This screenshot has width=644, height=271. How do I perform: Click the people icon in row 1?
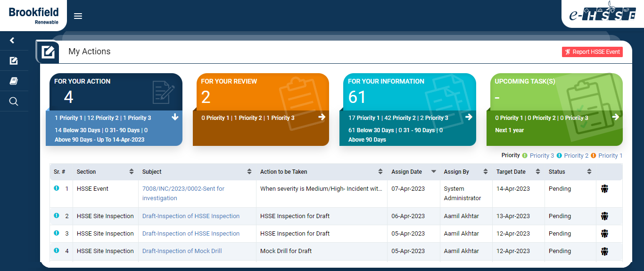(605, 189)
